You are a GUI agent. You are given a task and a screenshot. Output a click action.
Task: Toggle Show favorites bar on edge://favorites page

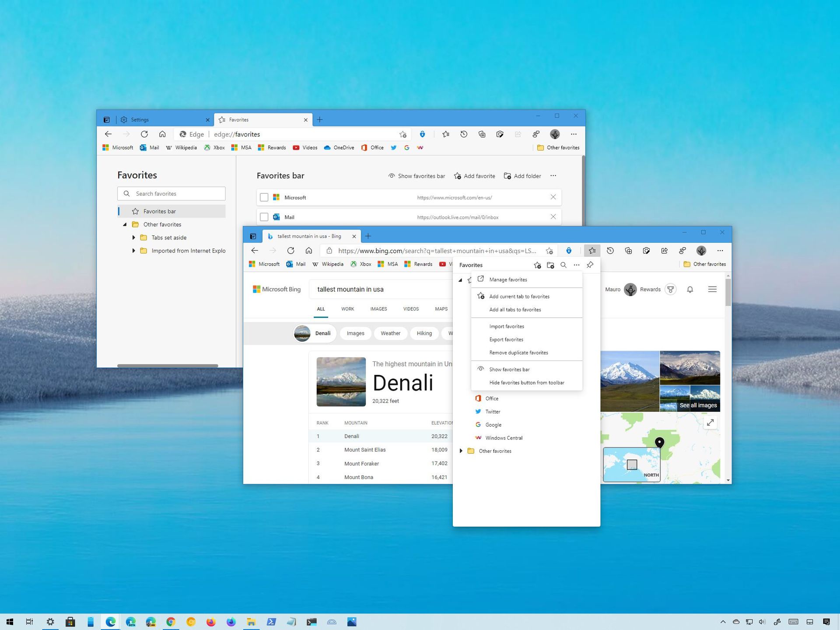[416, 175]
